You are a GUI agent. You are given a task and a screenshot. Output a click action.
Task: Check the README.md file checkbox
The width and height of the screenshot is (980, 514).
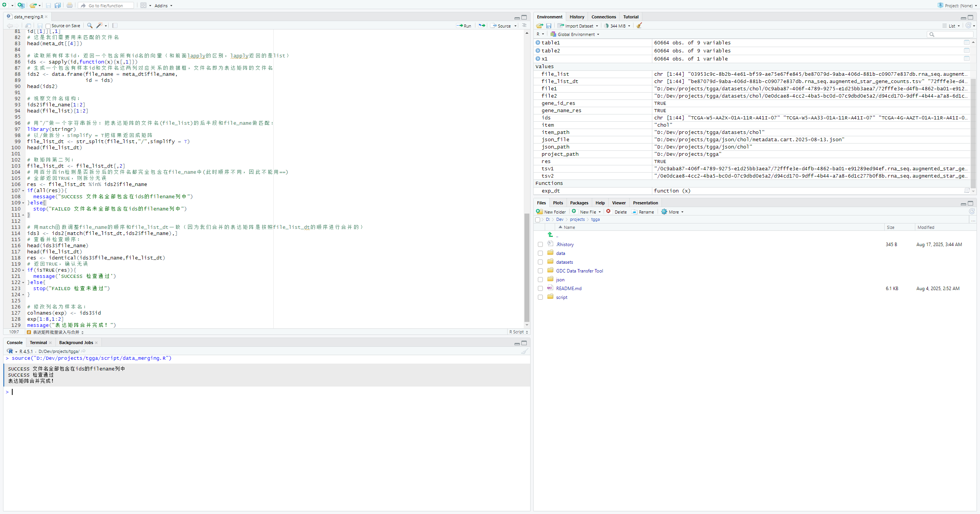(540, 289)
